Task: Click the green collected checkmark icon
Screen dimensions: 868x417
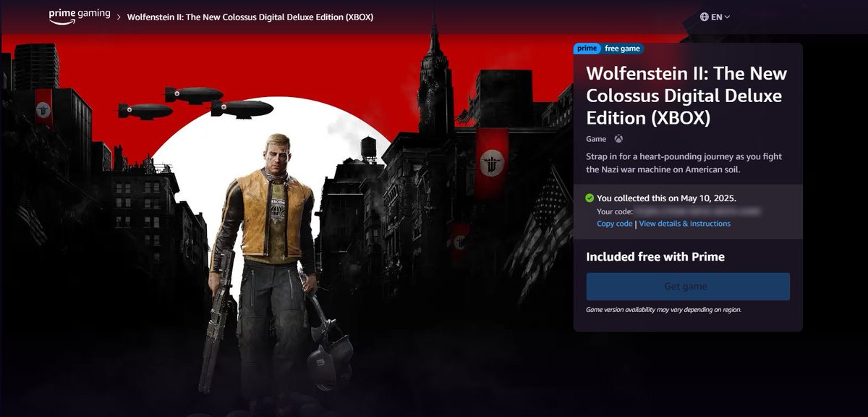Action: [590, 198]
